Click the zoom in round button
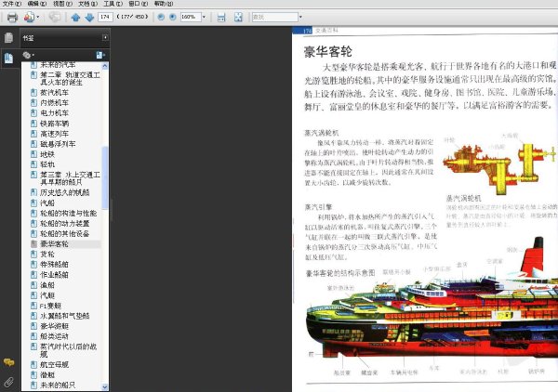The width and height of the screenshot is (558, 392). 173,17
